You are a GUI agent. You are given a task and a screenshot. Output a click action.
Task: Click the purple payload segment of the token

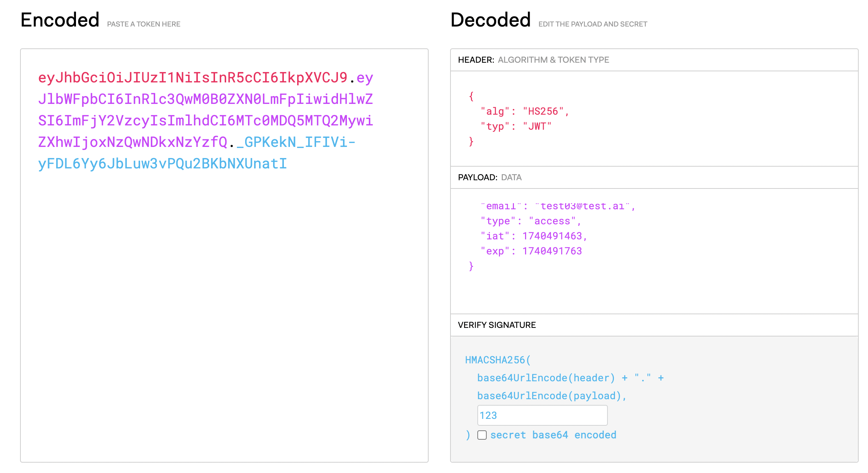[x=205, y=121]
